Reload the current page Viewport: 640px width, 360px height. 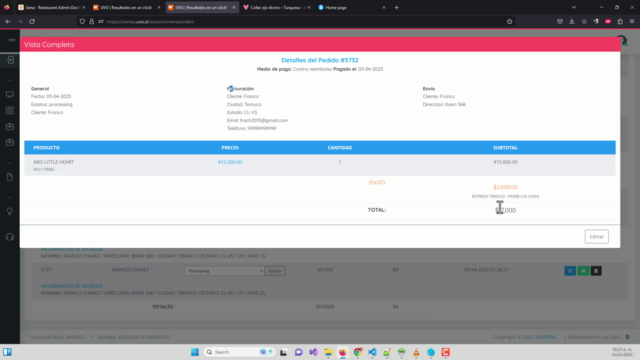tap(32, 22)
